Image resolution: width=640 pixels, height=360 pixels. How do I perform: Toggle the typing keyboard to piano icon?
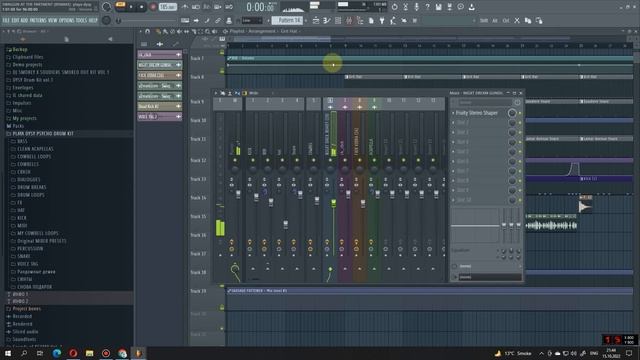[185, 20]
